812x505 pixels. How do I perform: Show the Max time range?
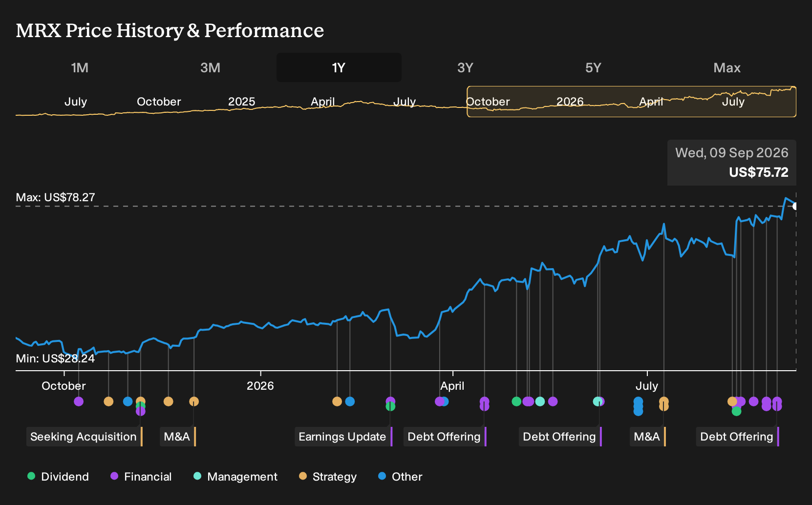(x=727, y=67)
